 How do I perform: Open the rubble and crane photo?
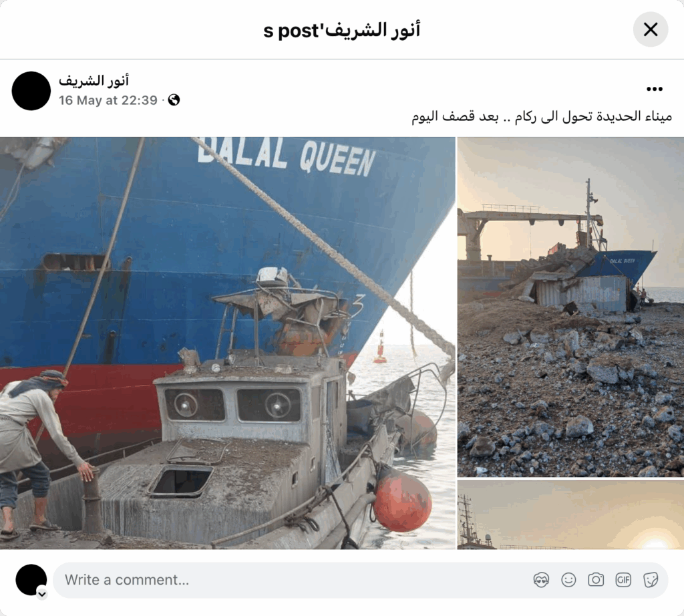[x=570, y=307]
